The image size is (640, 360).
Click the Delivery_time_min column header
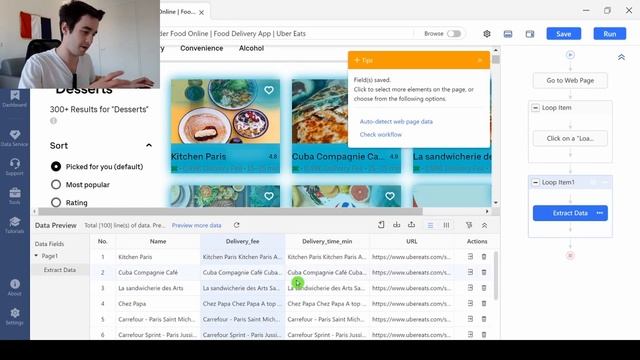pyautogui.click(x=327, y=241)
